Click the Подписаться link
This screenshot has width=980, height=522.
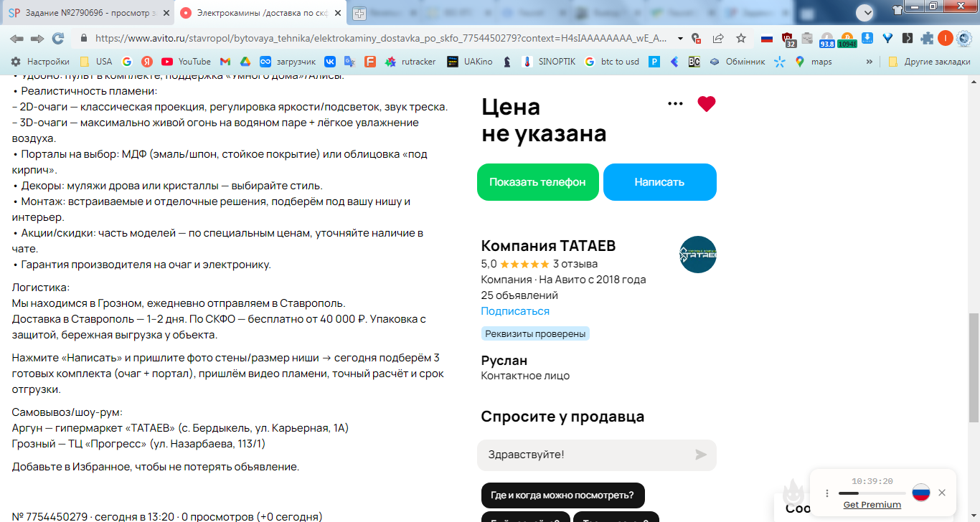click(x=515, y=311)
